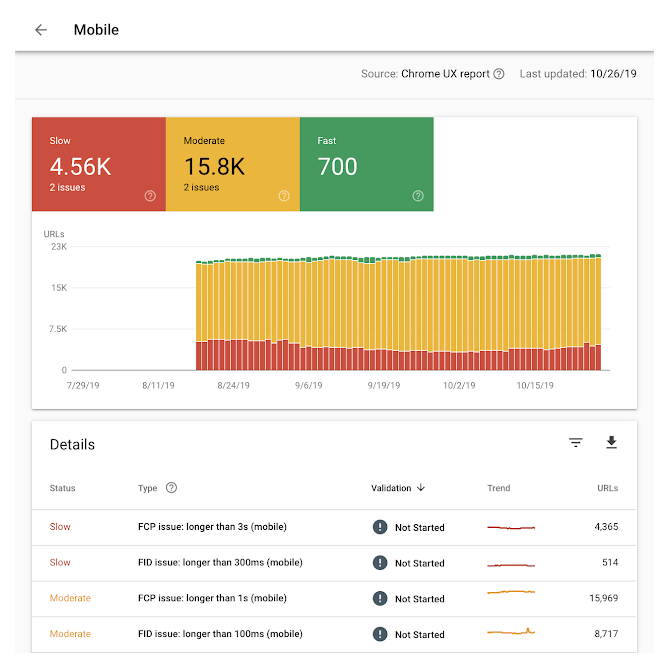Go back with the left arrow icon
The image size is (672, 660).
click(41, 30)
